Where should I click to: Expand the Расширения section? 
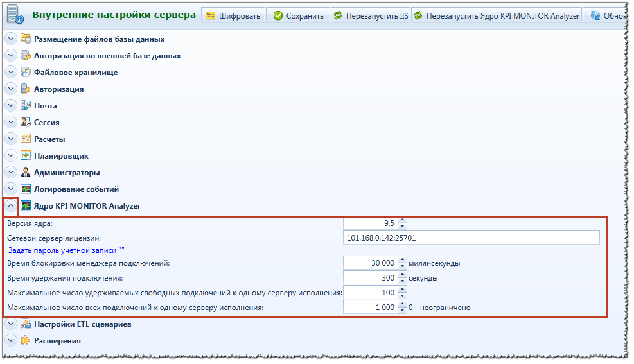11,341
